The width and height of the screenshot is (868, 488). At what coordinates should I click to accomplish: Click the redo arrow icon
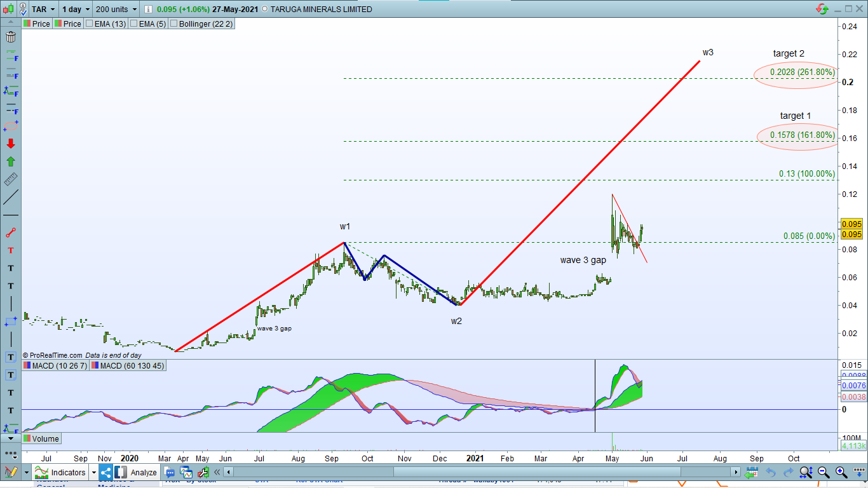coord(788,472)
